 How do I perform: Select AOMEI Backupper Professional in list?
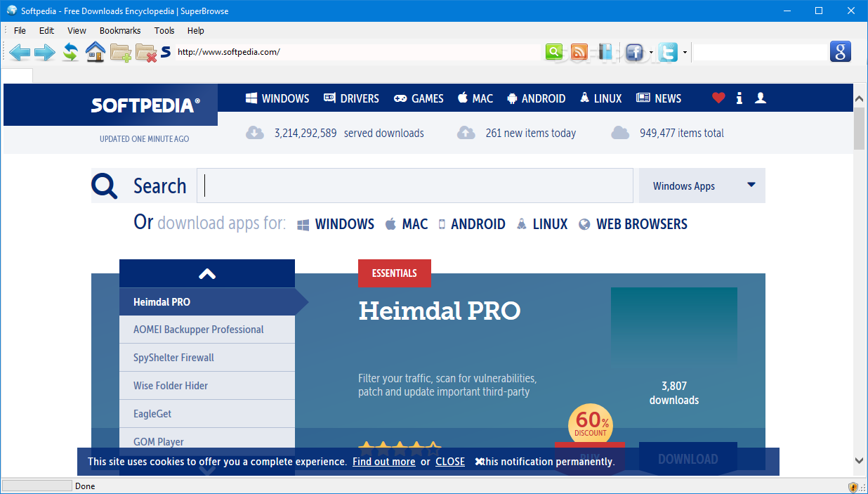point(207,330)
